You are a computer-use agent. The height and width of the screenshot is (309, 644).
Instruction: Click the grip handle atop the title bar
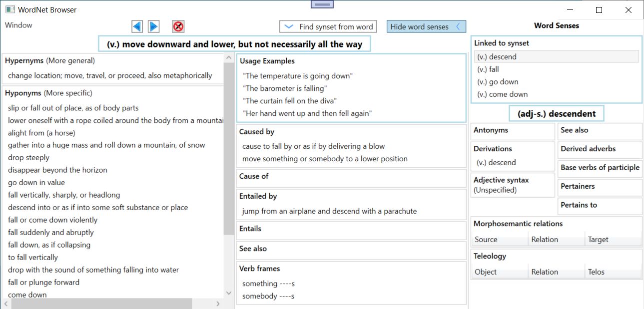[322, 4]
